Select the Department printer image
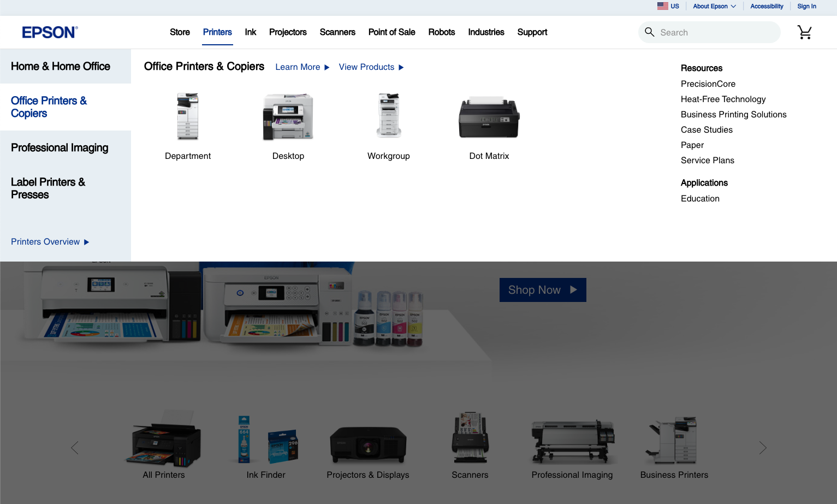Image resolution: width=837 pixels, height=504 pixels. point(188,117)
